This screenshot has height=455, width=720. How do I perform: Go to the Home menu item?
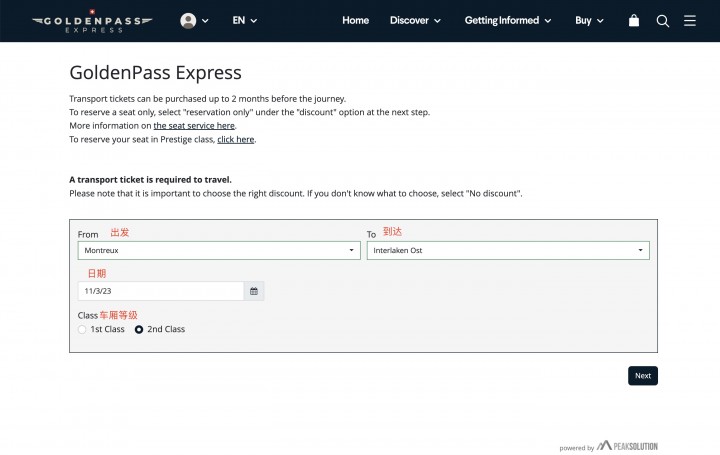point(355,21)
